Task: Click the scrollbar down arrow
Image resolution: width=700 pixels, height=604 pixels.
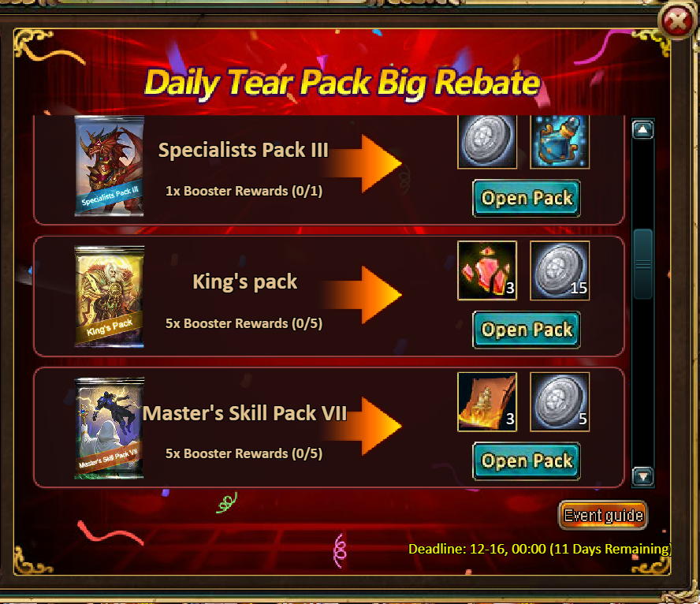Action: (642, 476)
